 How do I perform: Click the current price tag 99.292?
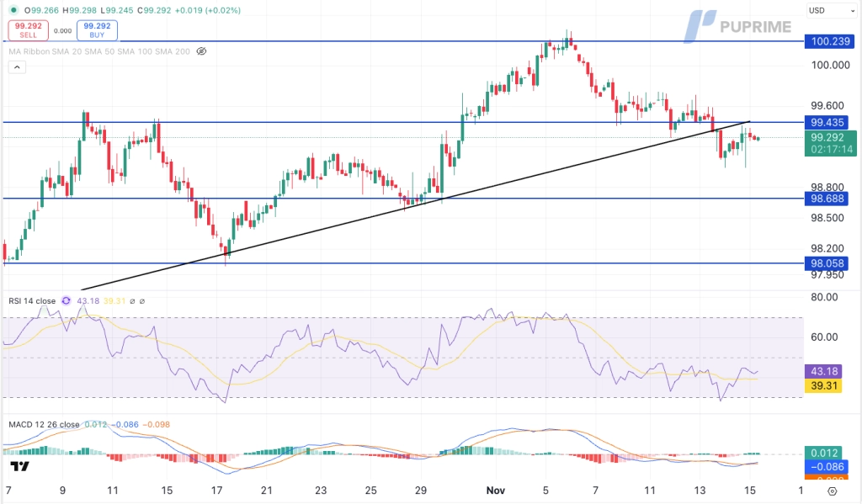(829, 139)
